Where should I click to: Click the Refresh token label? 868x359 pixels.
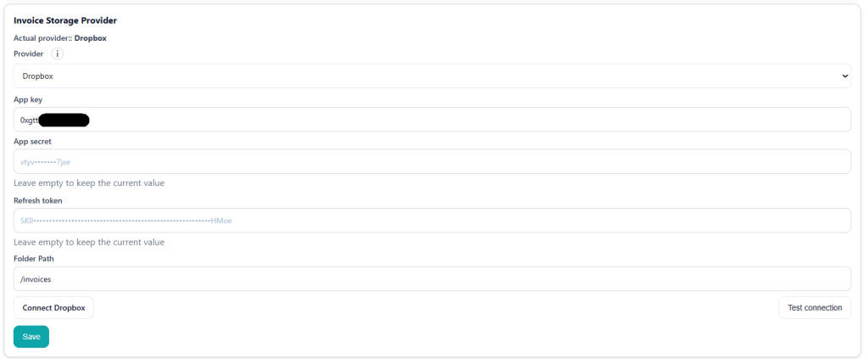(38, 200)
